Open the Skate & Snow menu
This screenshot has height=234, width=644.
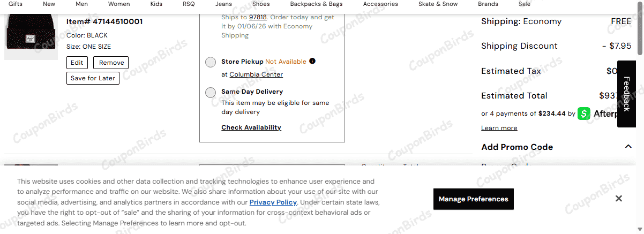click(x=438, y=4)
